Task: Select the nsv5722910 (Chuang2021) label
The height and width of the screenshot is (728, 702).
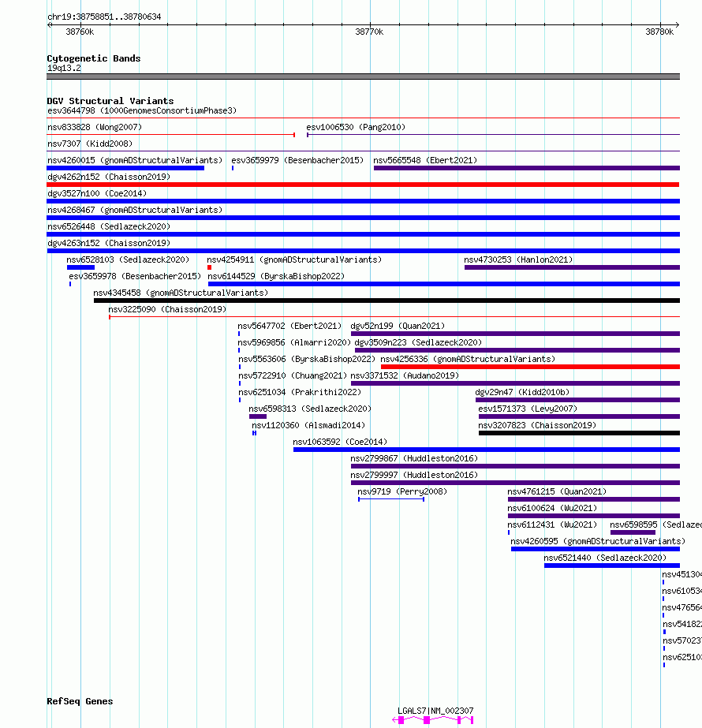Action: pos(293,375)
